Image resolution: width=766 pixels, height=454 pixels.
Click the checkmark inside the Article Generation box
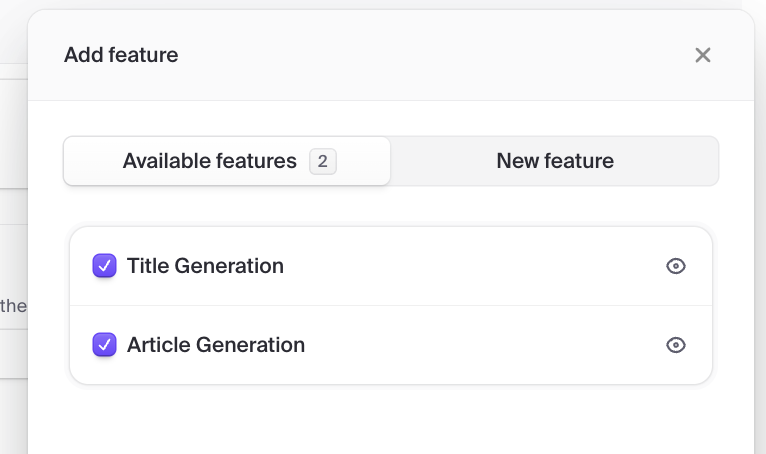point(104,345)
